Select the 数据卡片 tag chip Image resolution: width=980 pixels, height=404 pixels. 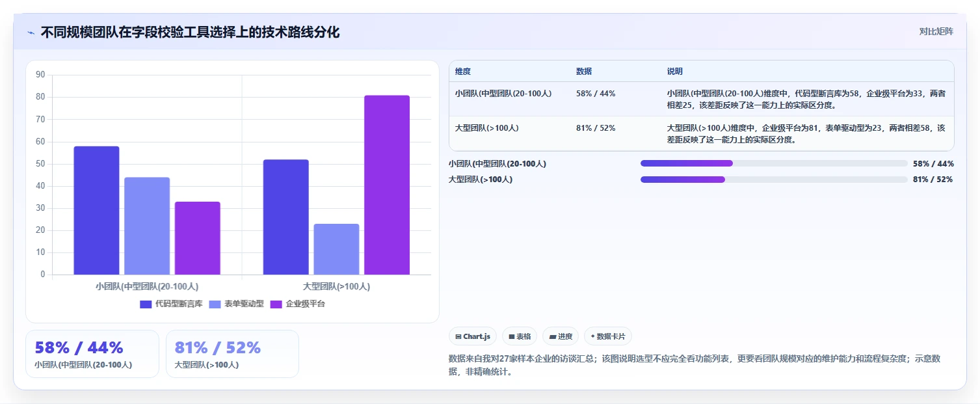tap(608, 336)
